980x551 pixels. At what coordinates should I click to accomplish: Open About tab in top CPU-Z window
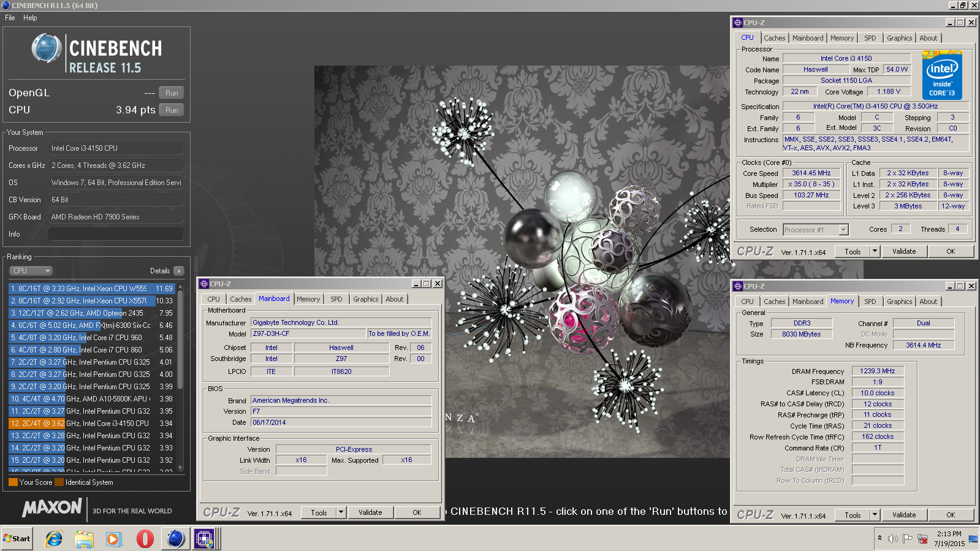click(x=928, y=38)
